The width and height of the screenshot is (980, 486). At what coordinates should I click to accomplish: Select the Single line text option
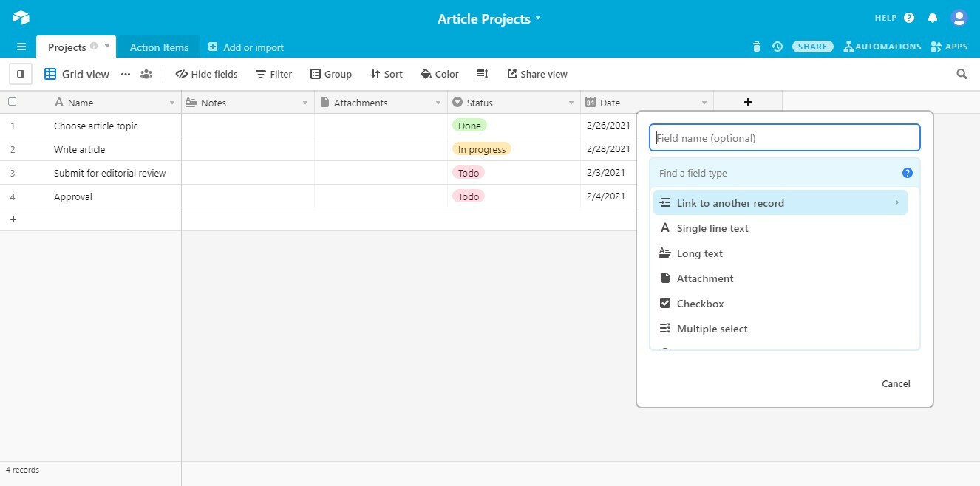(x=712, y=228)
